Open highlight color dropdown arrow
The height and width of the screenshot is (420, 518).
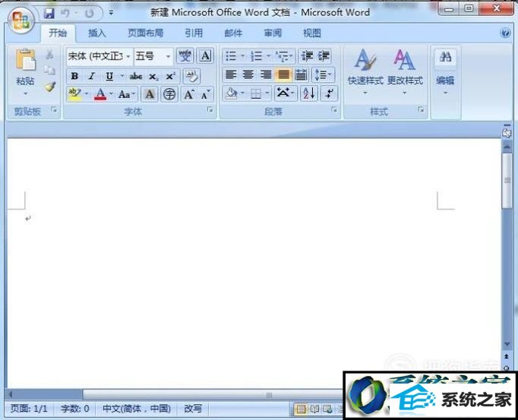87,94
